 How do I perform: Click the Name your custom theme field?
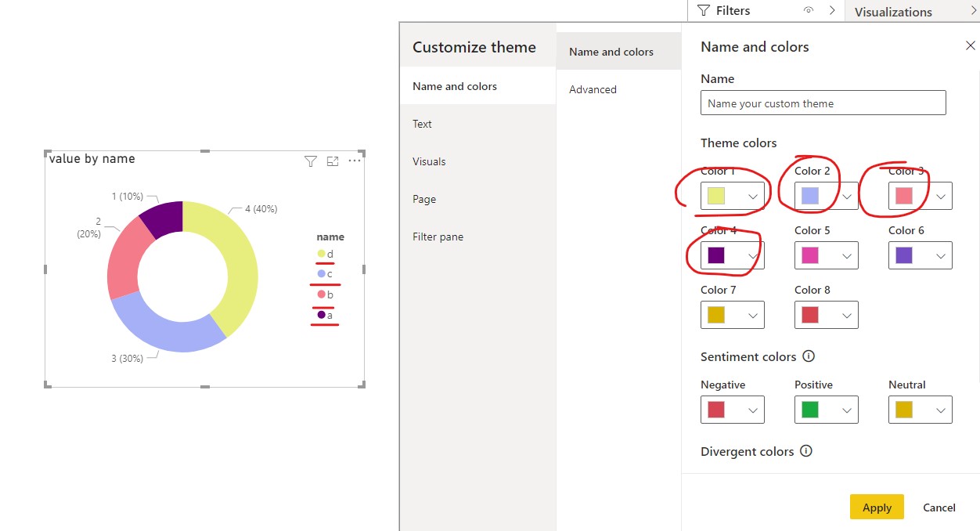click(823, 103)
